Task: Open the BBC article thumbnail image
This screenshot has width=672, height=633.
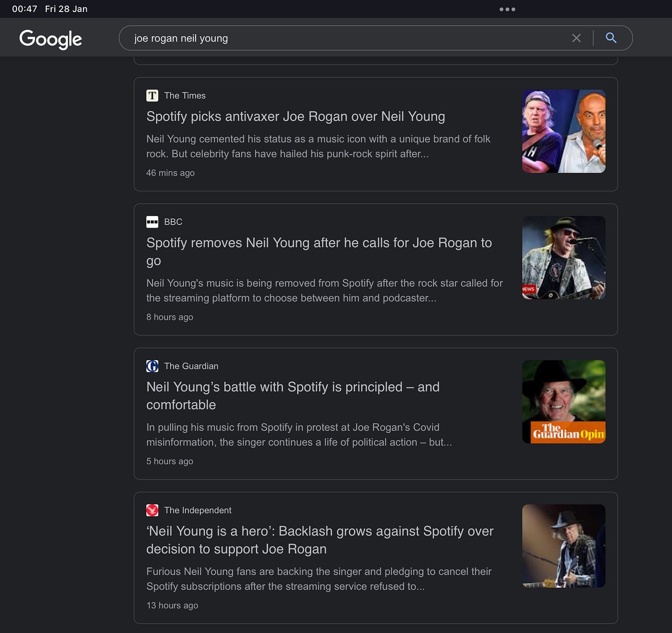Action: [564, 258]
